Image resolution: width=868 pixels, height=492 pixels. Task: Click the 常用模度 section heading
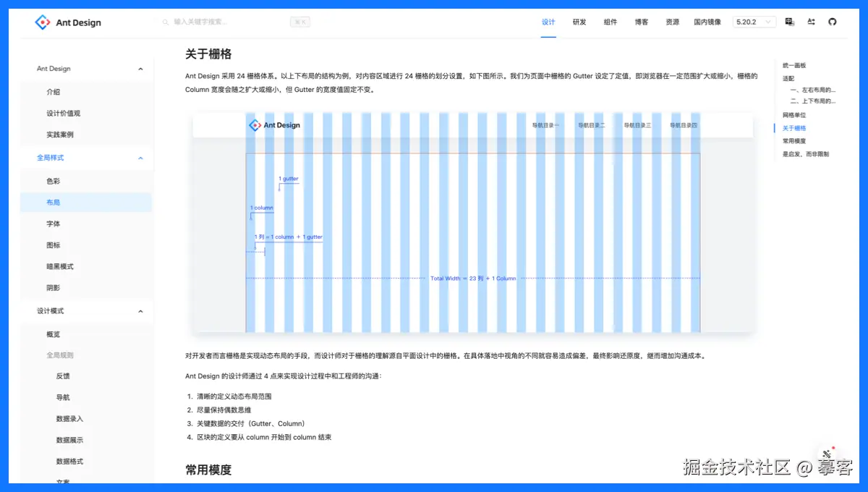point(208,470)
